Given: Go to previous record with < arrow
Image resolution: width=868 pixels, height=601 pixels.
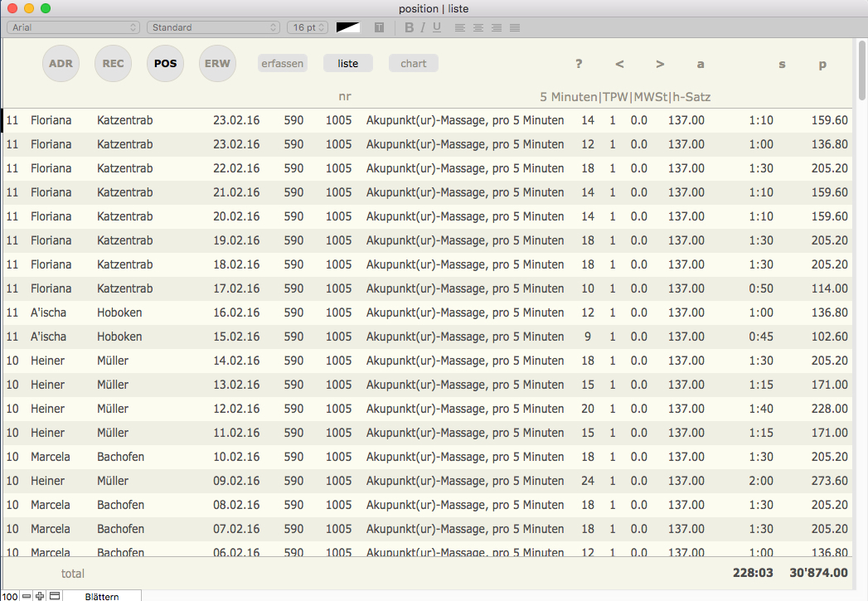Looking at the screenshot, I should tap(619, 64).
